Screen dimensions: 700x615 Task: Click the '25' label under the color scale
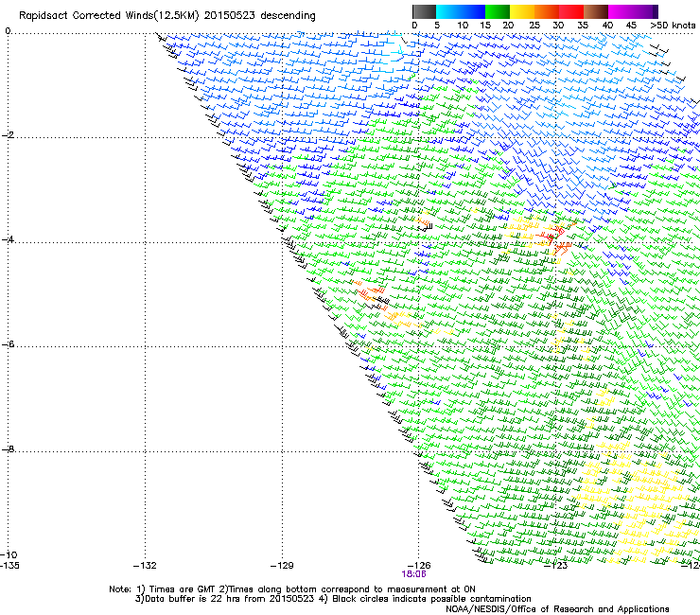point(534,26)
